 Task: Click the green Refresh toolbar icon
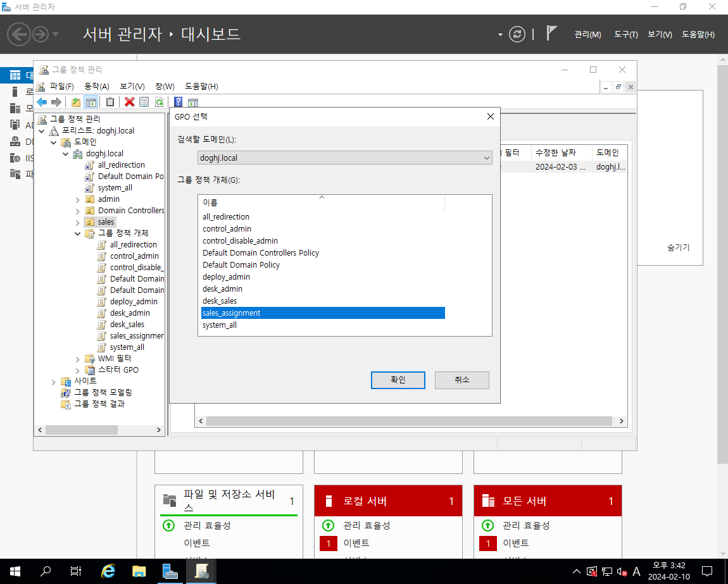tap(160, 102)
